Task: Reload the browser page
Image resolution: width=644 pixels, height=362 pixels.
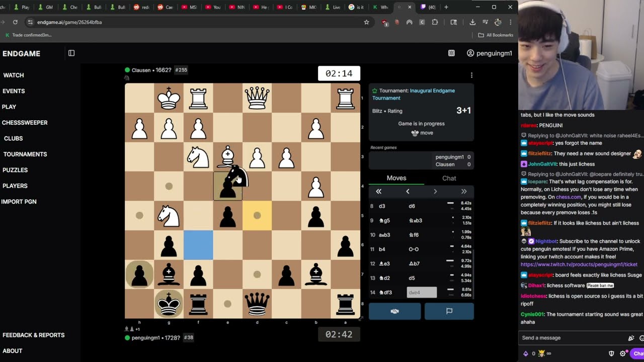Action: point(15,22)
